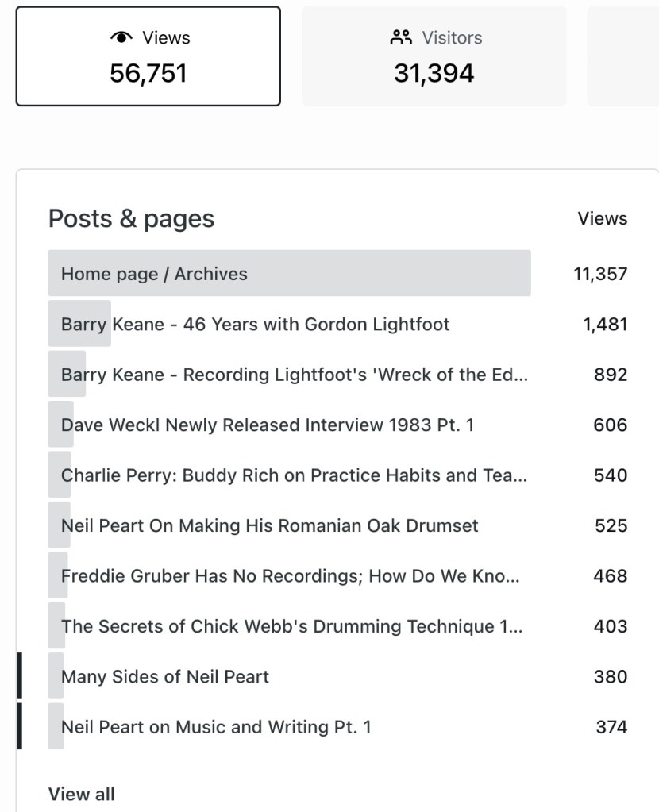Click the View all link
The image size is (659, 812).
point(81,794)
